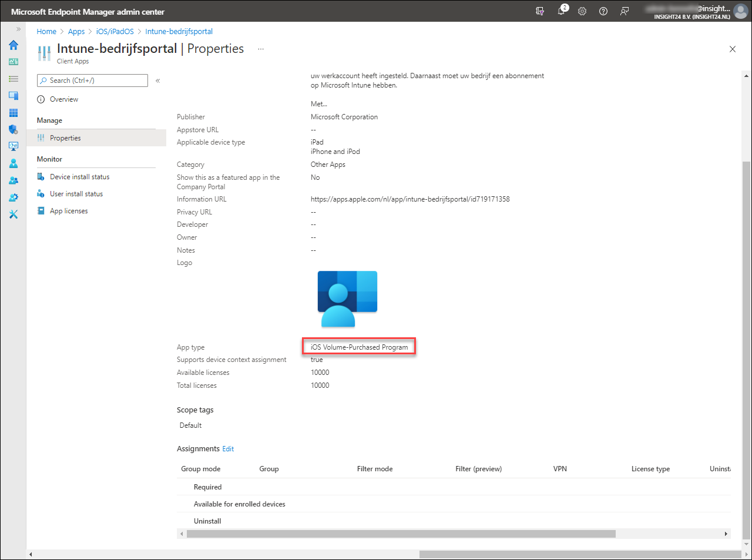
Task: Click the Other Apps category value
Action: [x=328, y=165]
